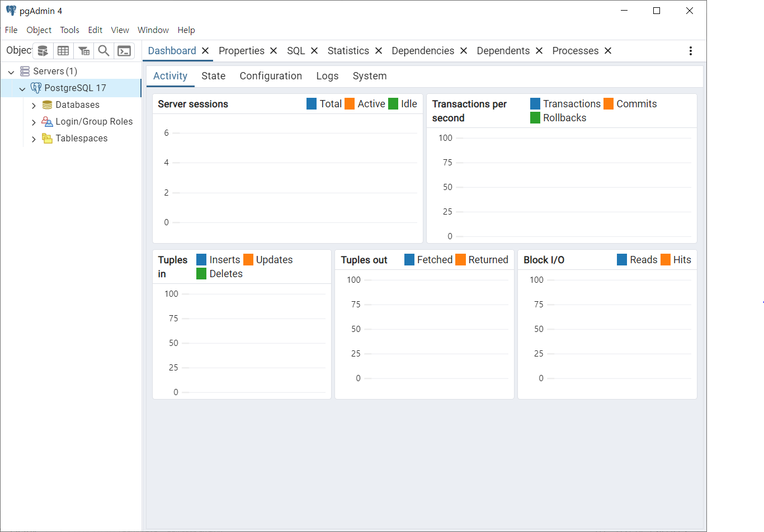This screenshot has width=764, height=532.
Task: Close the SQL tab
Action: pyautogui.click(x=314, y=51)
